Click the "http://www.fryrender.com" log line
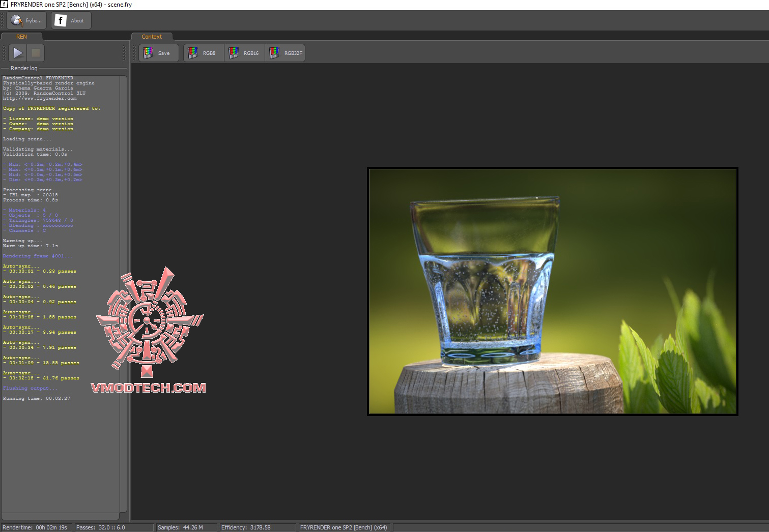Viewport: 769px width, 532px height. click(x=40, y=98)
